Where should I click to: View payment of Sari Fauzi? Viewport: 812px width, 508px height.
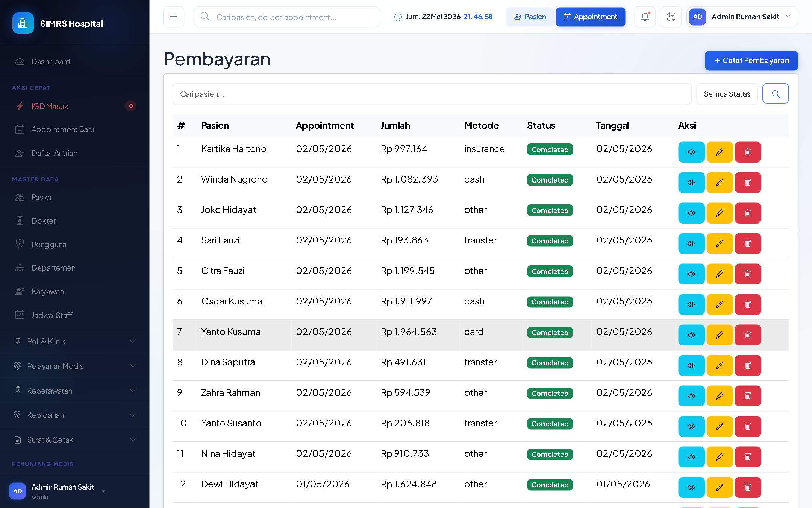pos(691,243)
